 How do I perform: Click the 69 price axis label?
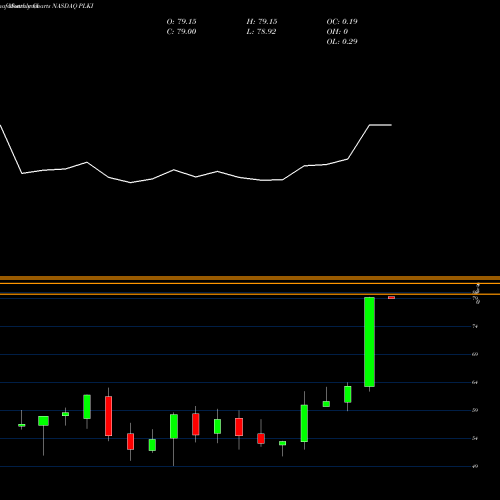click(x=475, y=354)
